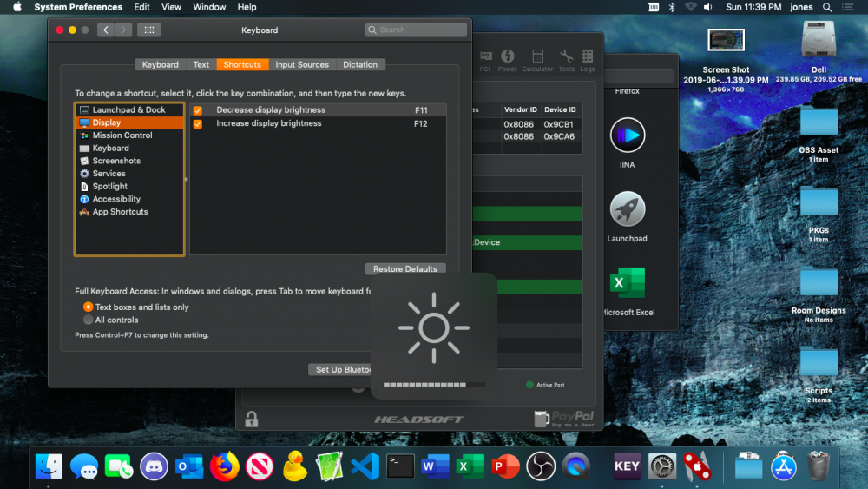Uncheck Decrease display brightness shortcut
Image resolution: width=868 pixels, height=489 pixels.
(198, 110)
